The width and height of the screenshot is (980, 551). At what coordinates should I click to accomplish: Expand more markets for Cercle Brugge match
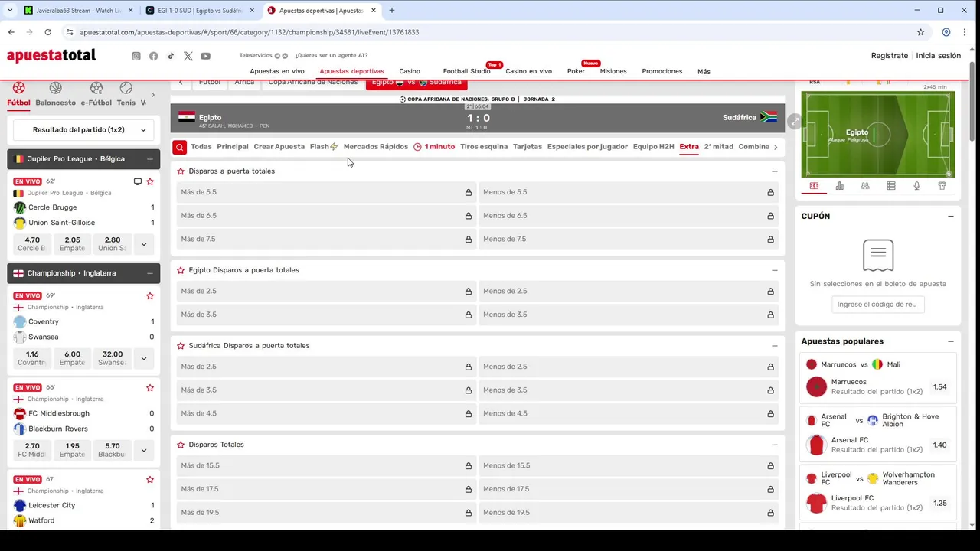click(x=143, y=244)
